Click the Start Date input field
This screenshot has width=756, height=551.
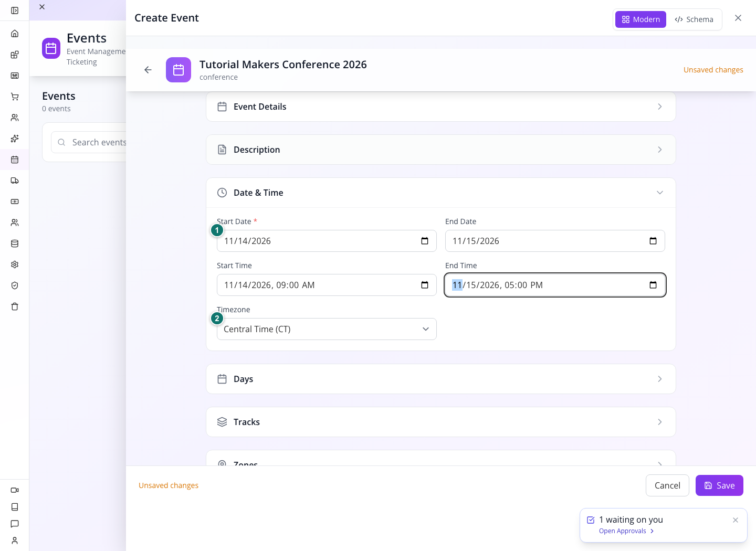coord(327,241)
